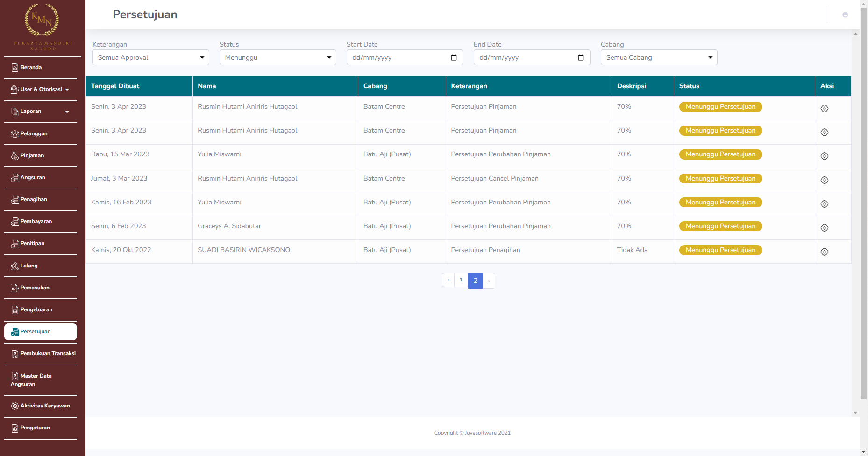
Task: Open the Cabang dropdown showing Semua Cabang
Action: [659, 57]
